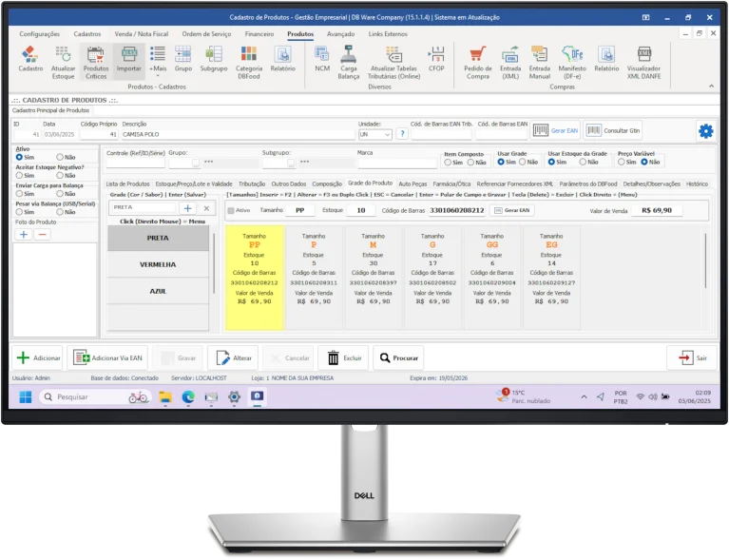Check the Ativo checkbox in grade row
The width and height of the screenshot is (729, 560).
[231, 210]
